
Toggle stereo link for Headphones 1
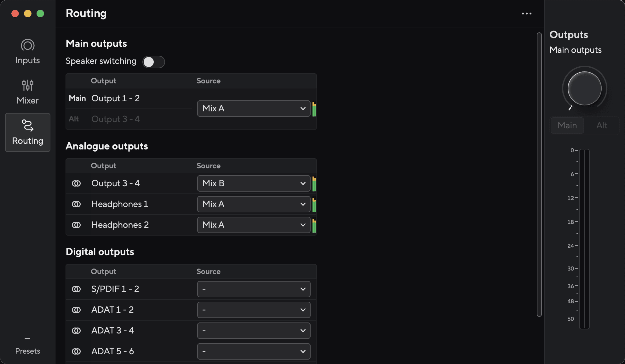tap(76, 204)
